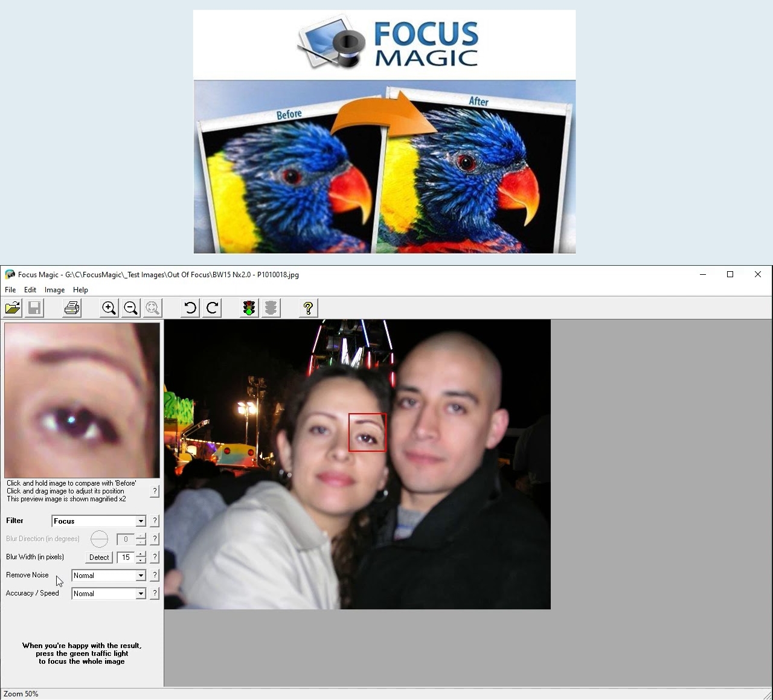This screenshot has width=773, height=700.
Task: Decrease Blur Direction with the down arrow
Action: point(141,542)
